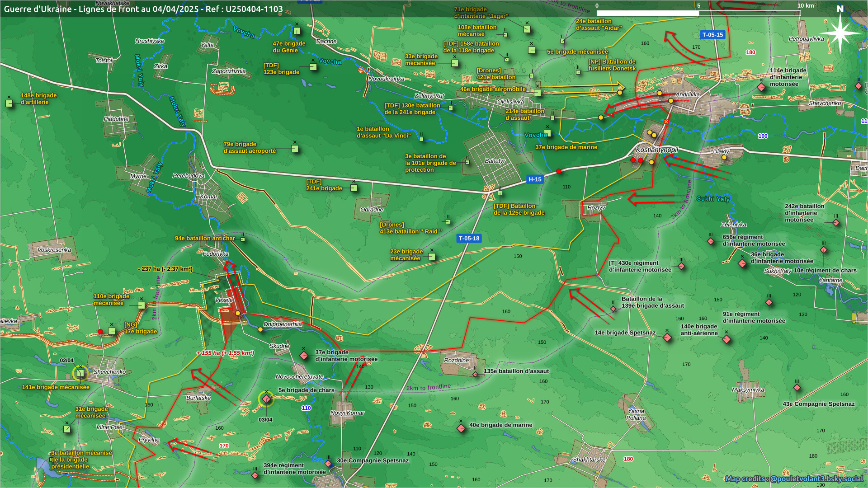Image resolution: width=868 pixels, height=488 pixels.
Task: Select the 10e régiment de chars label
Action: tap(825, 270)
